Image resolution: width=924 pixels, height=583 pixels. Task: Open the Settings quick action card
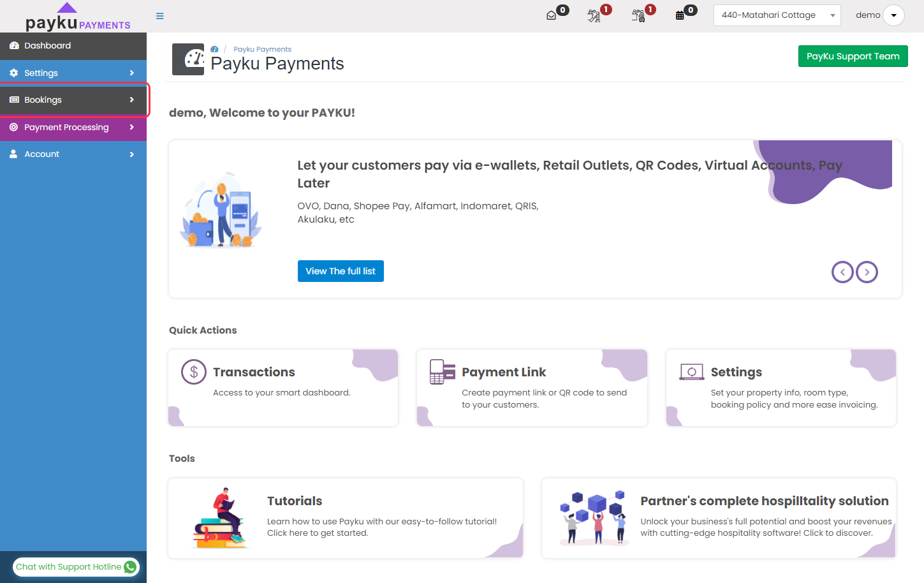(x=781, y=388)
